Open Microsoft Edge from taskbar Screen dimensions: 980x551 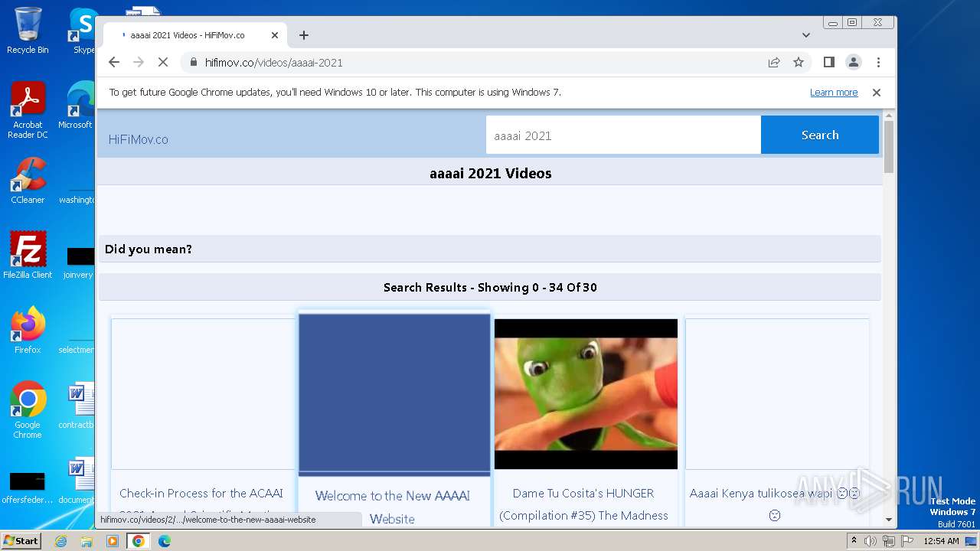coord(165,541)
